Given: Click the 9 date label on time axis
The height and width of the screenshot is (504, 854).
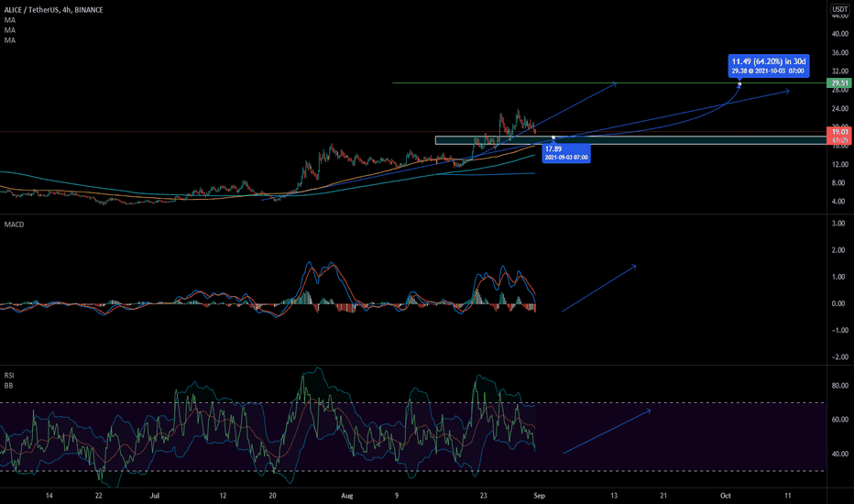Looking at the screenshot, I should click(397, 496).
